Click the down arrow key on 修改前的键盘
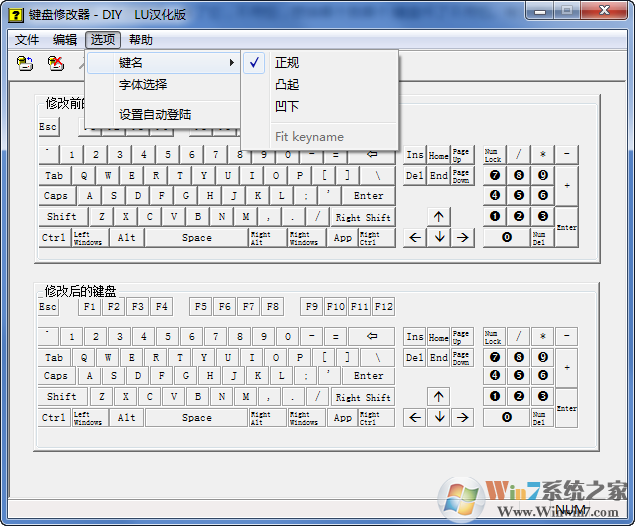 tap(439, 237)
